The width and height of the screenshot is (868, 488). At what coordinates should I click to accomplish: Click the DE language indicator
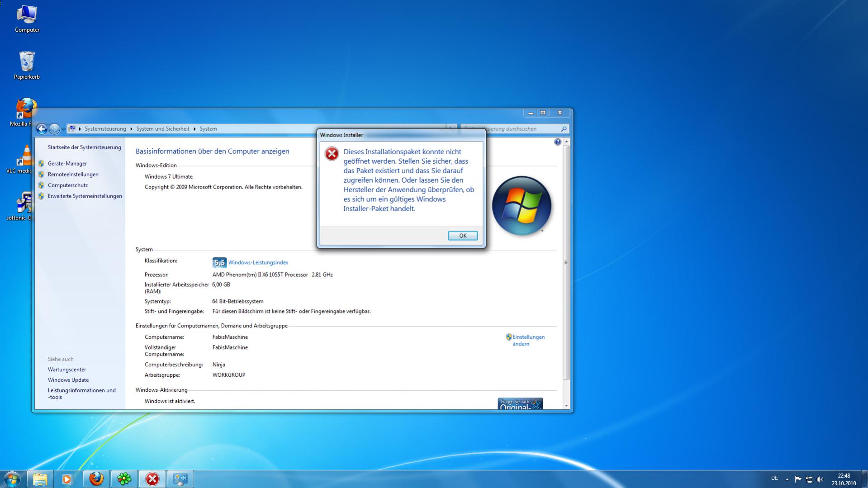point(774,479)
